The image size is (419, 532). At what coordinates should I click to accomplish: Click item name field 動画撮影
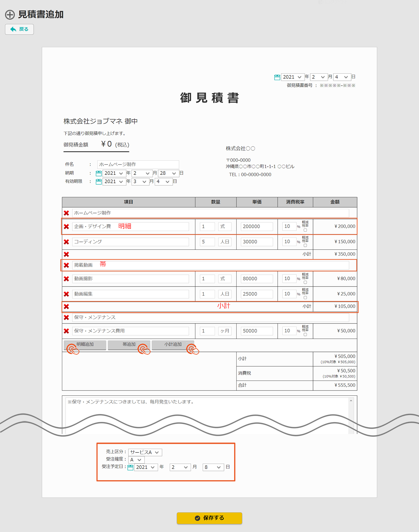pyautogui.click(x=131, y=278)
